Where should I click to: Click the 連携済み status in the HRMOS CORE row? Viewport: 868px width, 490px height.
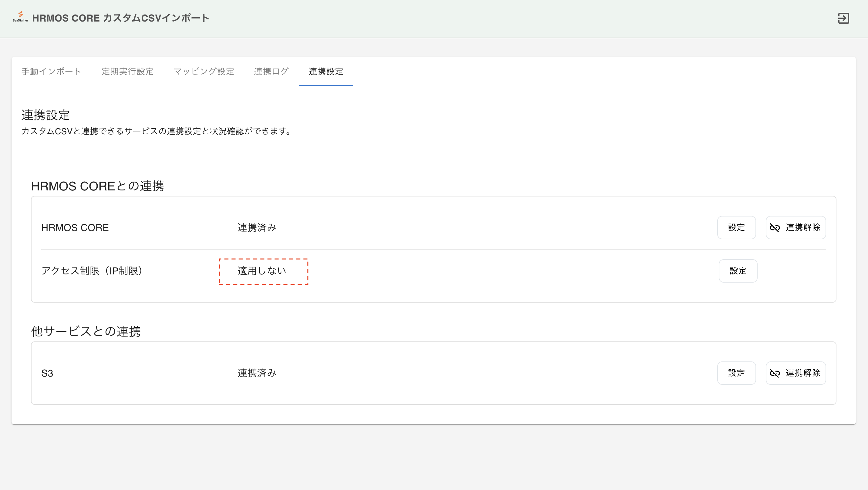click(x=257, y=228)
